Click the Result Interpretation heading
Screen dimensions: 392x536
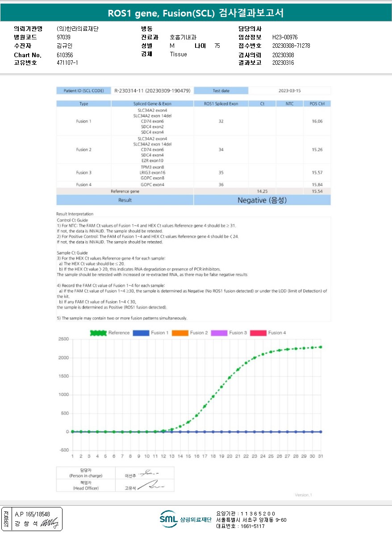coord(75,214)
